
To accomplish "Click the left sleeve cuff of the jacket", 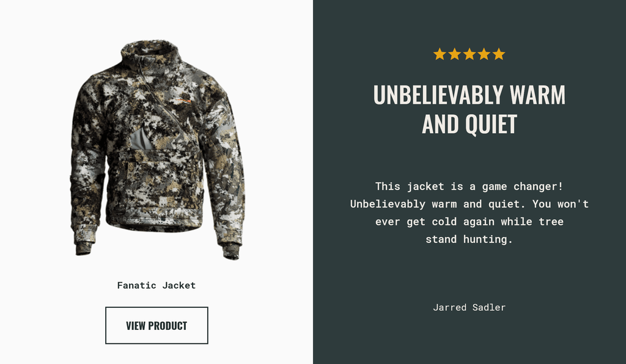I will [84, 247].
